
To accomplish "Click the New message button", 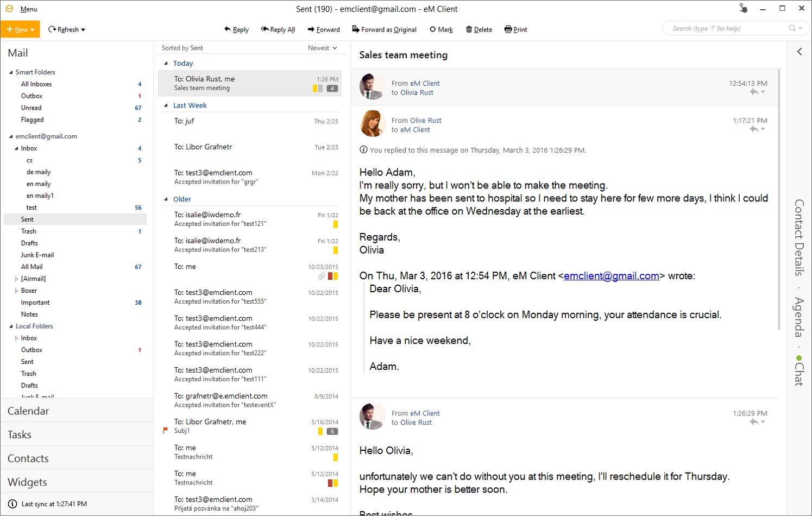I will click(x=20, y=29).
